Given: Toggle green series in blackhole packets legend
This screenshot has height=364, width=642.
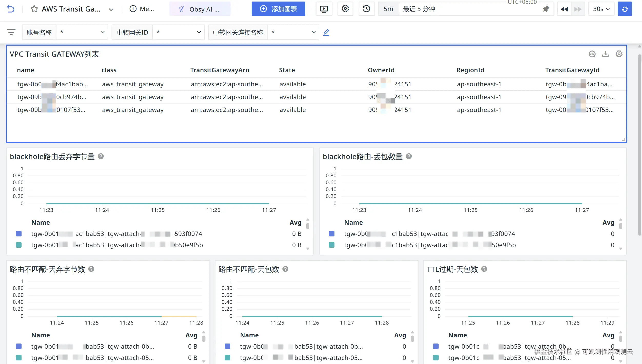Looking at the screenshot, I should 332,245.
